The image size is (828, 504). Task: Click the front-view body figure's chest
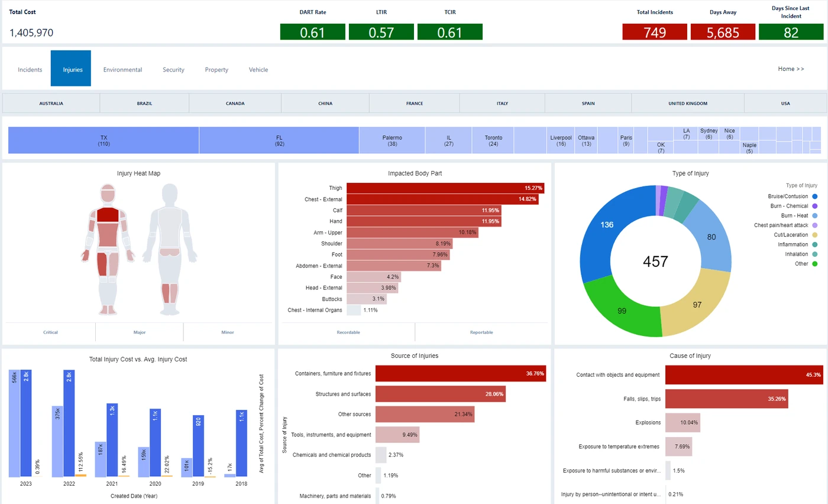108,215
